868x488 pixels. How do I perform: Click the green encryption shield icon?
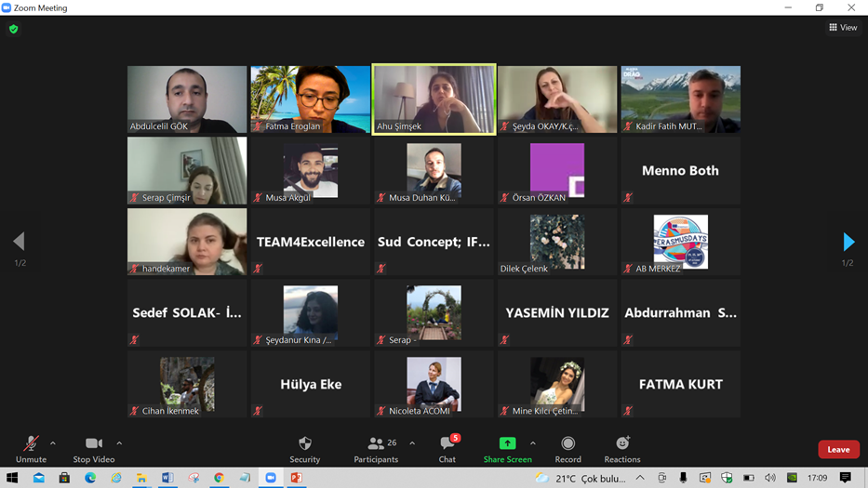(x=13, y=29)
